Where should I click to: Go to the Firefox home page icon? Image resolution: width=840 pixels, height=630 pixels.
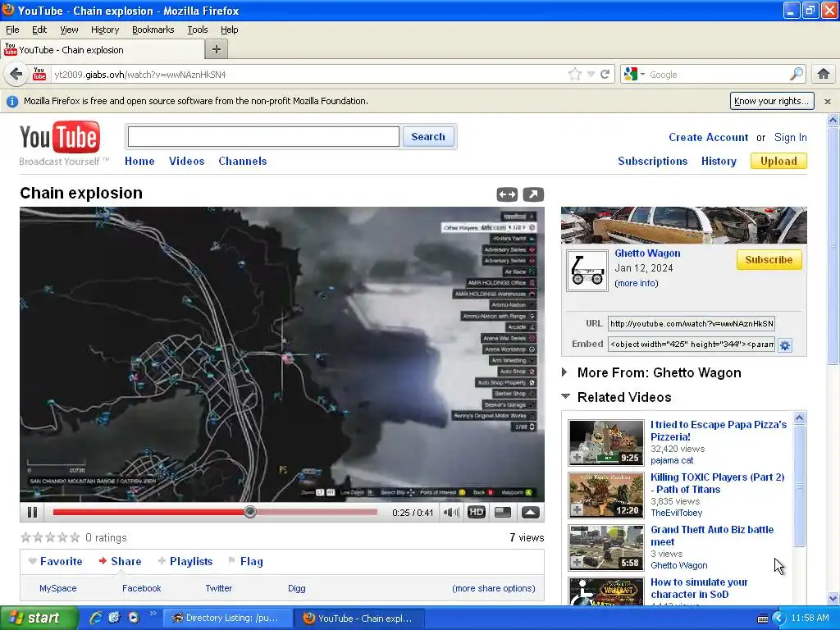(824, 74)
